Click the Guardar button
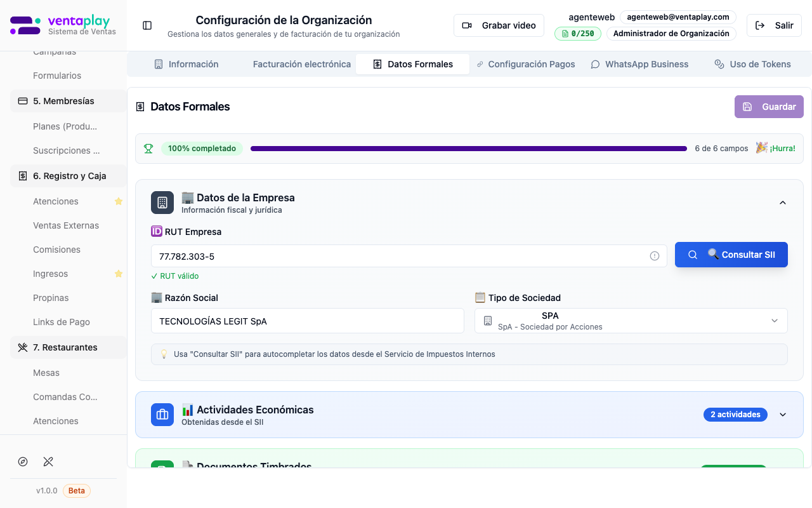812x508 pixels. pyautogui.click(x=769, y=107)
